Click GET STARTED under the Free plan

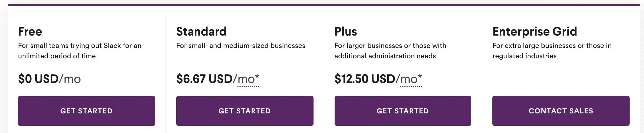(86, 111)
